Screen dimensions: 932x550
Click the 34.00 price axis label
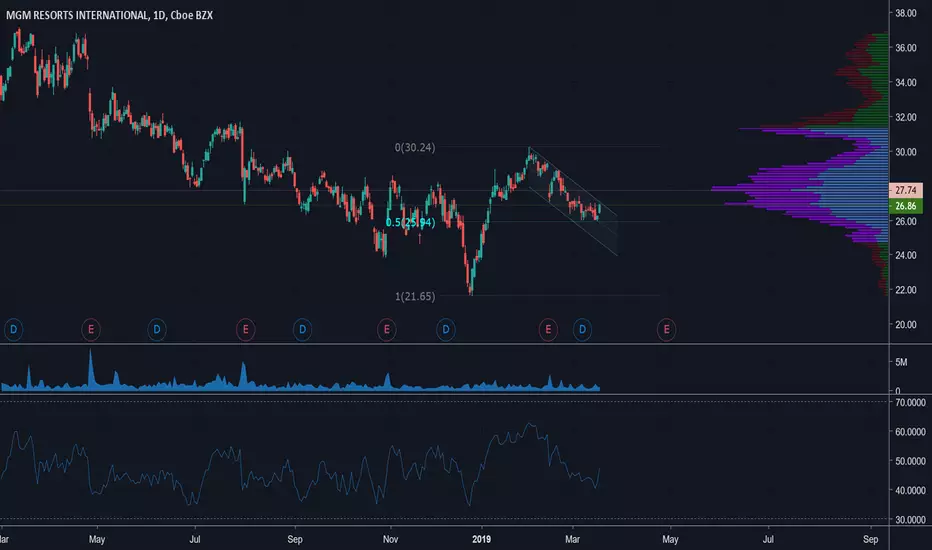pyautogui.click(x=906, y=83)
